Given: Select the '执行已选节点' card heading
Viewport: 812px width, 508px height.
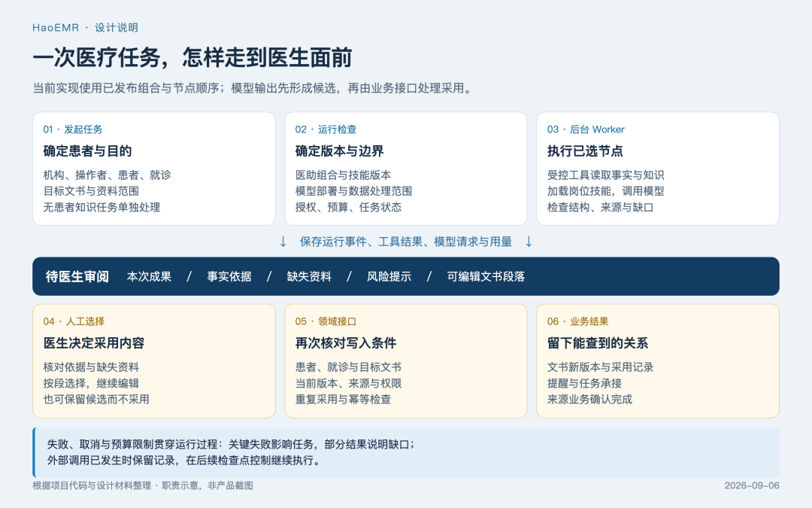Looking at the screenshot, I should point(585,151).
